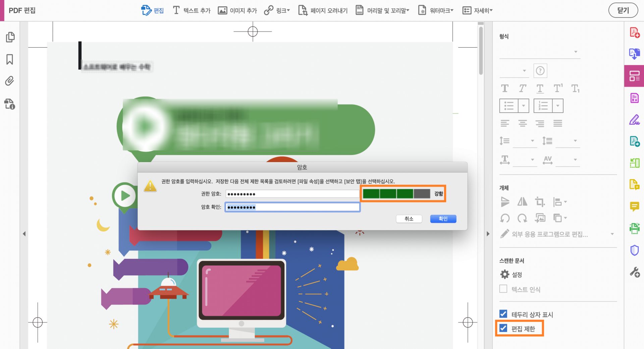Click the document vertical scrollbar
This screenshot has height=349, width=644.
(x=481, y=50)
